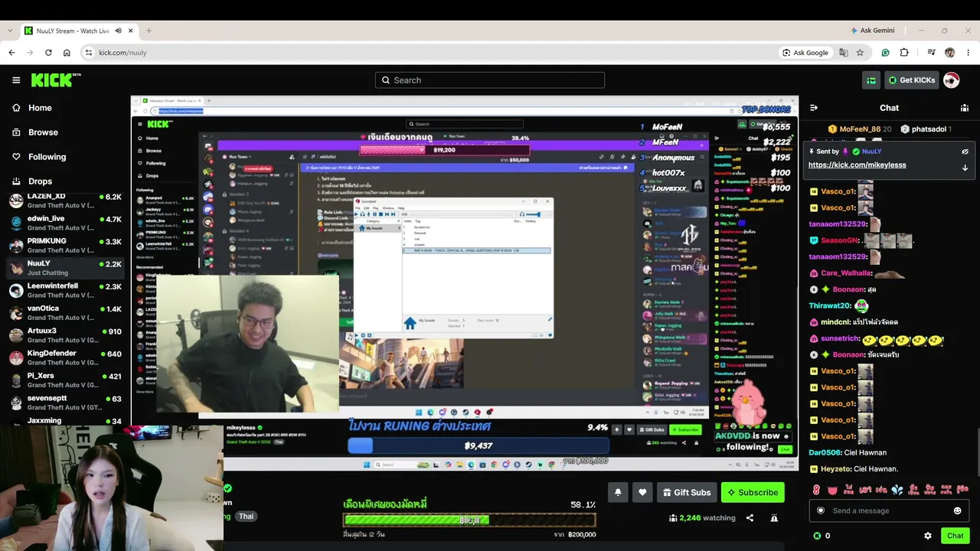980x551 pixels.
Task: Open the pinned kick.com/mikeylesss link
Action: (x=857, y=165)
